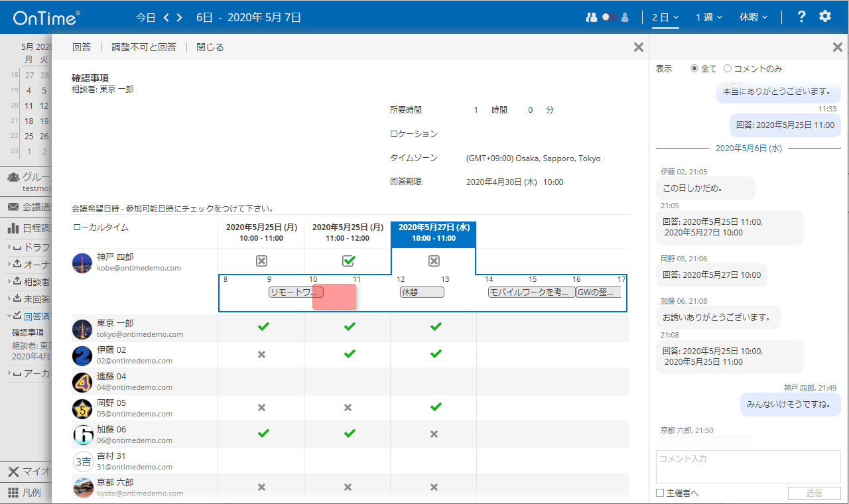Enable the 主催者へ checkbox

coord(660,493)
